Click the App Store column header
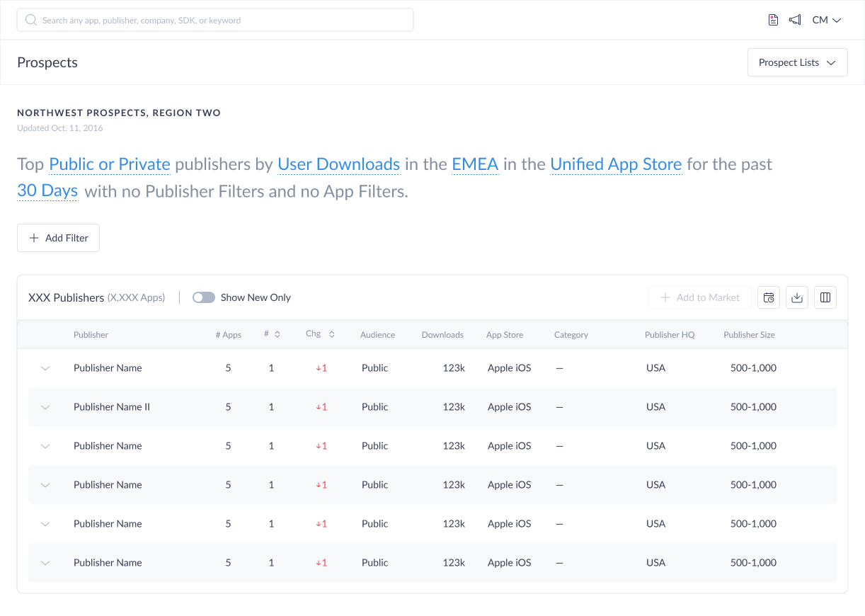This screenshot has height=616, width=865. [x=505, y=335]
